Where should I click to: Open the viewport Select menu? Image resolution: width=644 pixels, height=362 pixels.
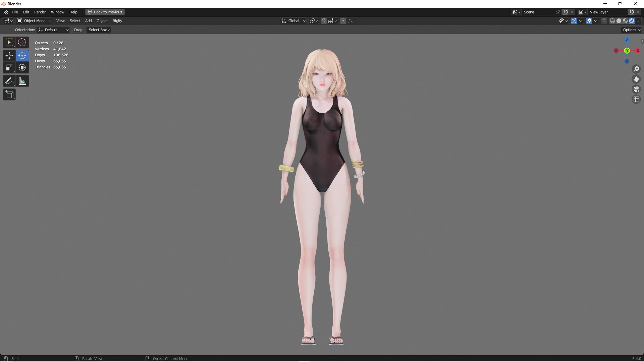(75, 21)
